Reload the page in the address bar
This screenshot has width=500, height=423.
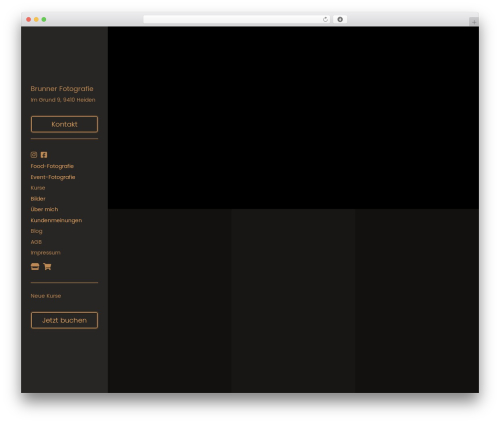click(325, 19)
